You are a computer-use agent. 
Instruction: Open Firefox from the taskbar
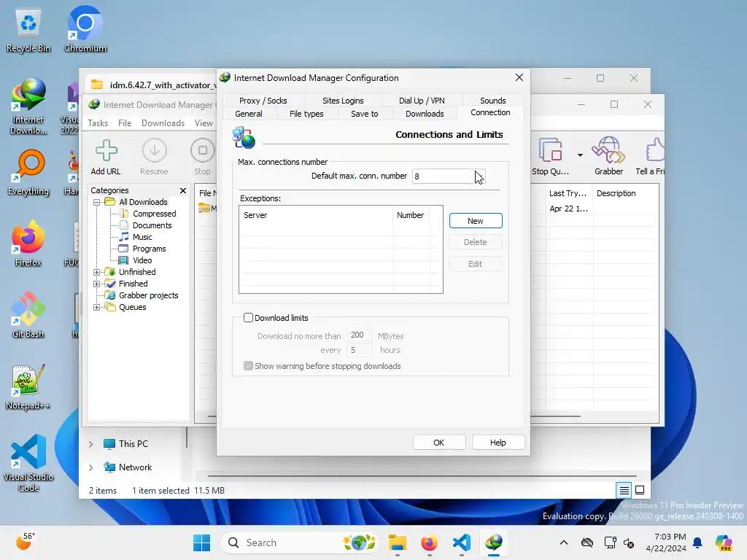tap(429, 542)
